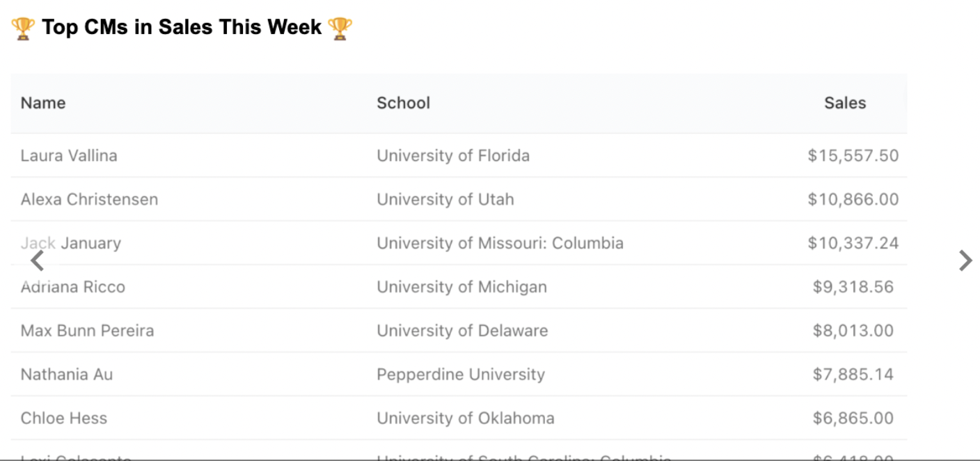Select the University of Missouri: Columbia cell
The height and width of the screenshot is (461, 980).
click(x=500, y=243)
